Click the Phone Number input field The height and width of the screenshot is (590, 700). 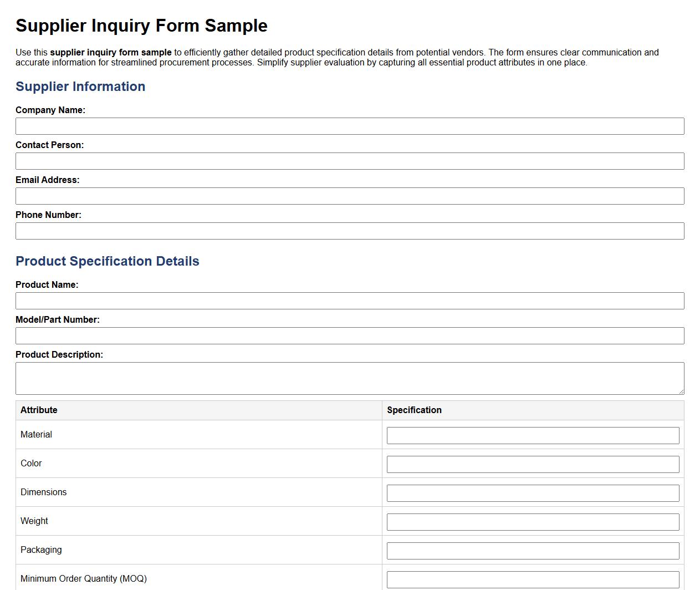pyautogui.click(x=350, y=231)
